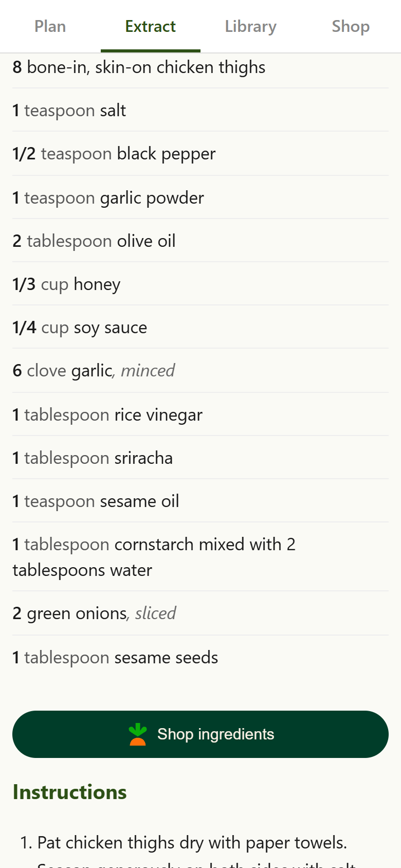Tap the minced garlic cloves ingredient

(x=94, y=371)
